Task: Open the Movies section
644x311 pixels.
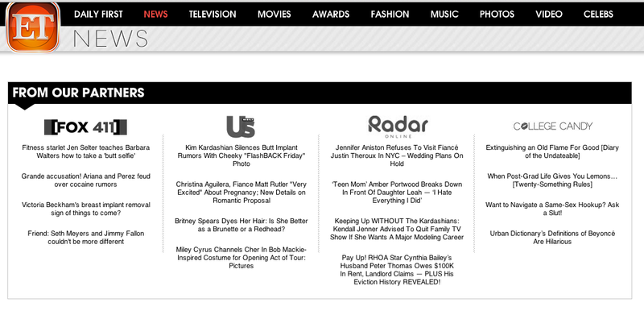Action: (x=275, y=14)
